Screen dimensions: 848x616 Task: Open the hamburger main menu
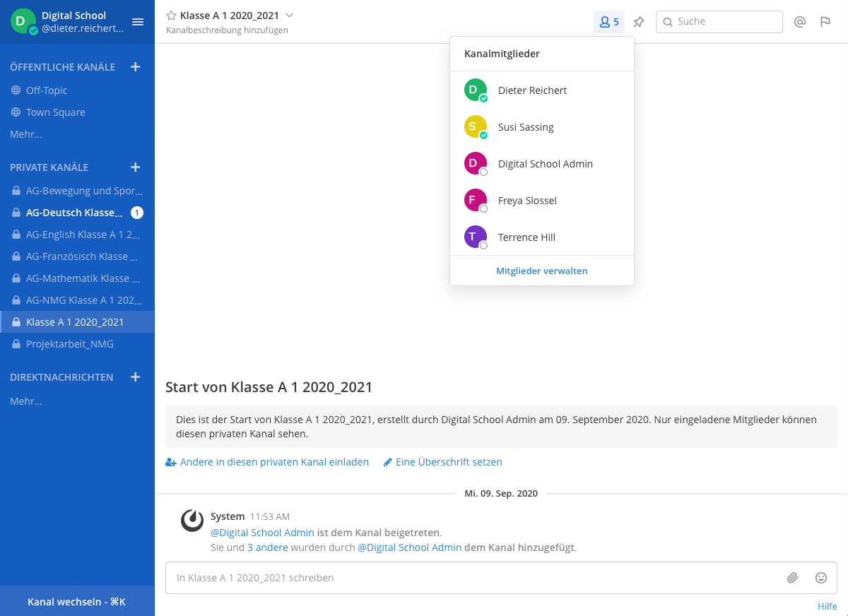click(x=138, y=22)
